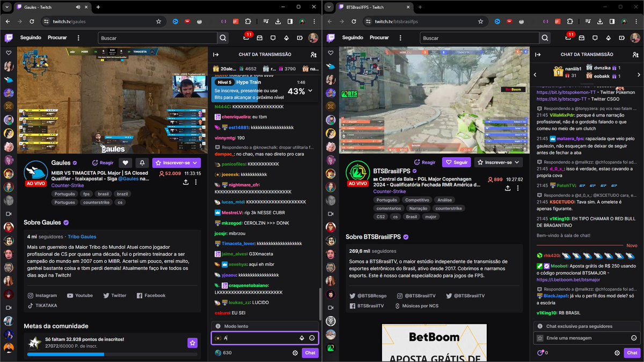Viewport: 644px width, 362px height.
Task: Click the next arrow in gifter leaderboard
Action: 639,75
